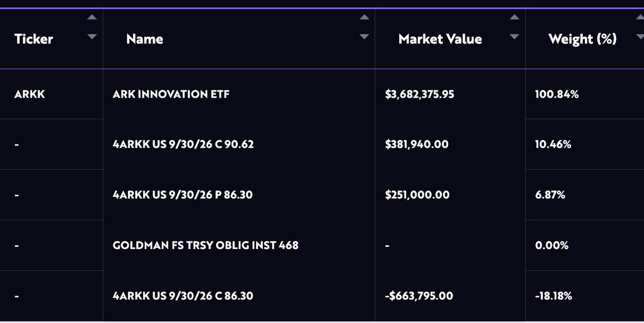Sort Ticker column descending arrow
Image resolution: width=644 pixels, height=323 pixels.
pos(92,36)
